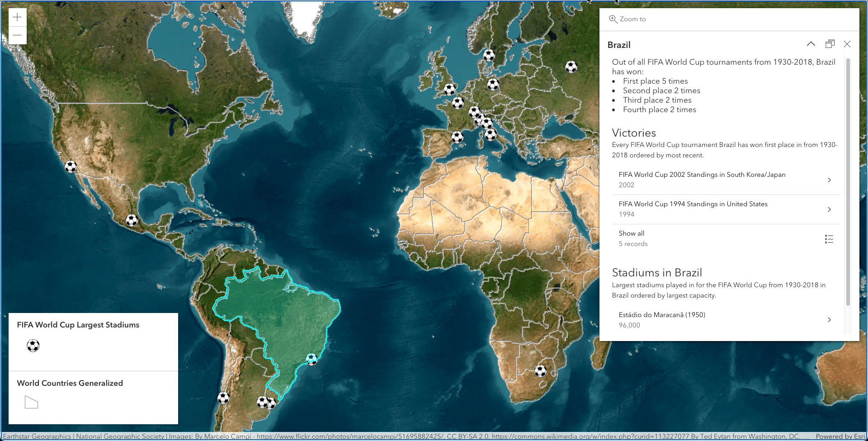Show all 5 victory records
The width and height of the screenshot is (868, 441).
click(726, 238)
